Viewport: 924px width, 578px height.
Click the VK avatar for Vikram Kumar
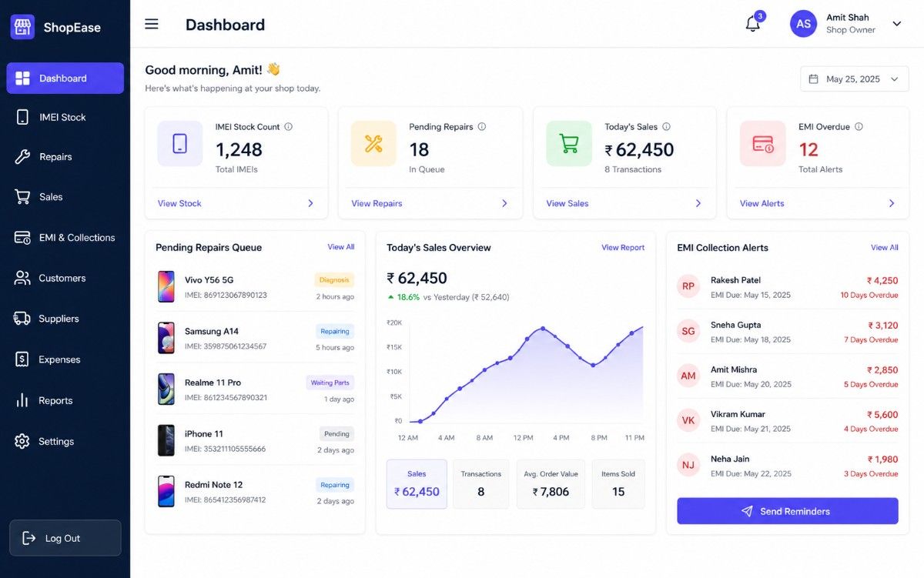coord(688,420)
